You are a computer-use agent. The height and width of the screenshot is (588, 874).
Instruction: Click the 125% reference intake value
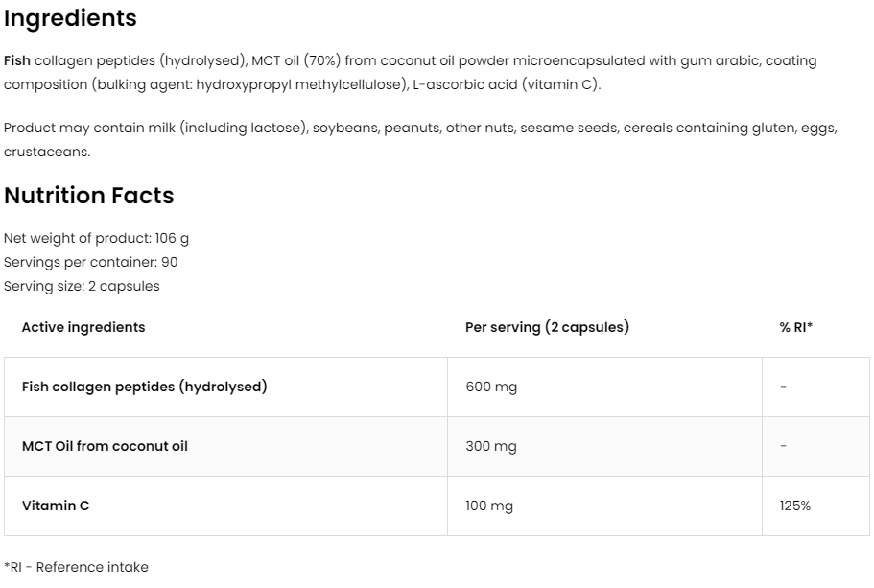(x=795, y=506)
